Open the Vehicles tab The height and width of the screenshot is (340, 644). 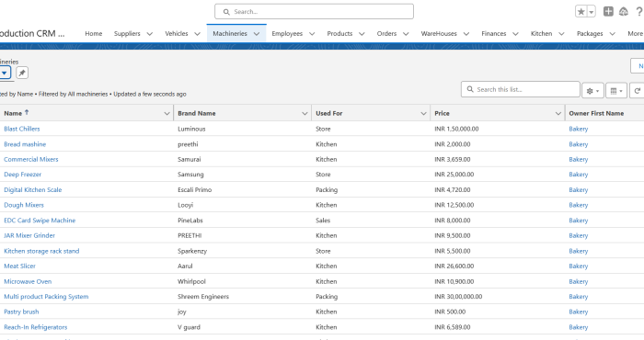click(177, 34)
